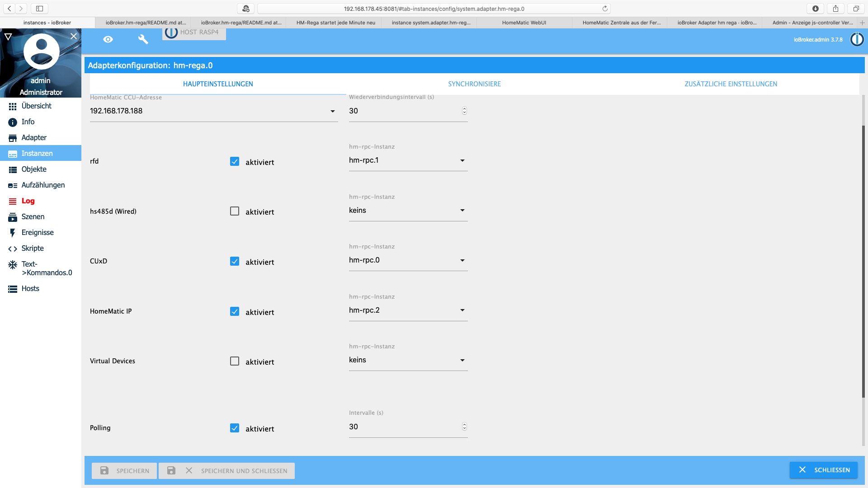Add a new browser tab
The width and height of the screenshot is (868, 488).
tap(862, 23)
